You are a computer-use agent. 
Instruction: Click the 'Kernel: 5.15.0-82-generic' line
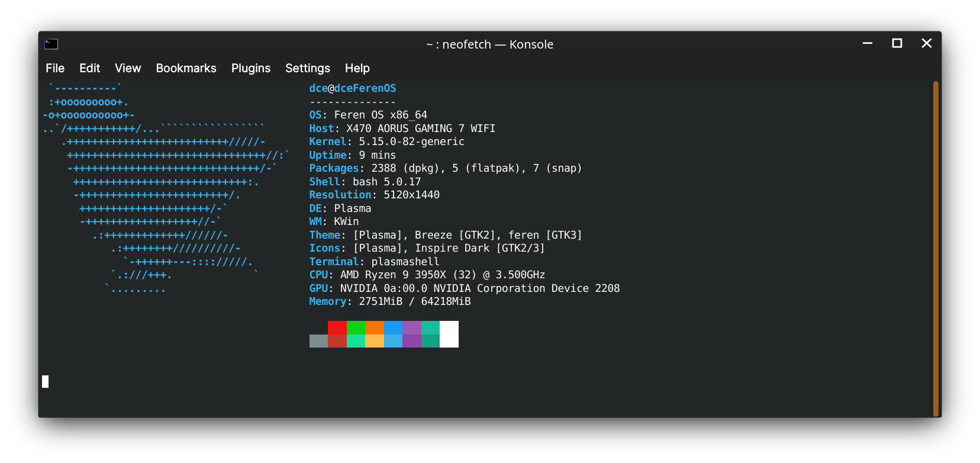[387, 142]
